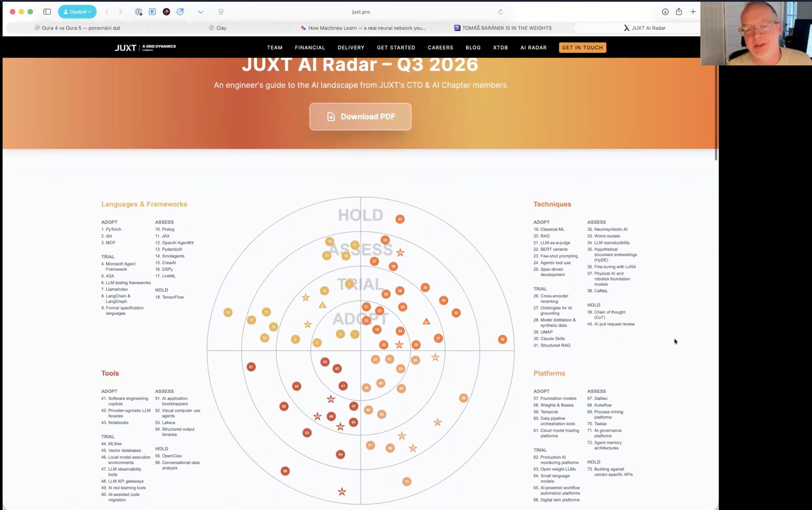Open the shield-with-lock privacy extension

(138, 12)
